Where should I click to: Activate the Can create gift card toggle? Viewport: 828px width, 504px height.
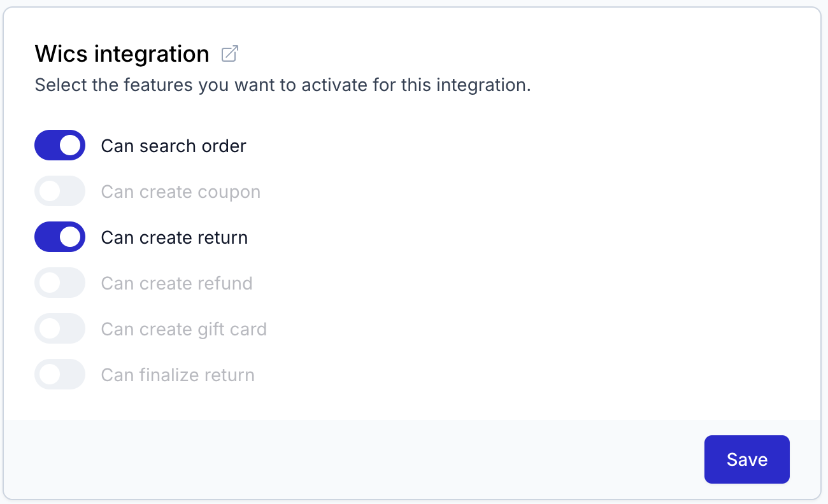point(60,329)
